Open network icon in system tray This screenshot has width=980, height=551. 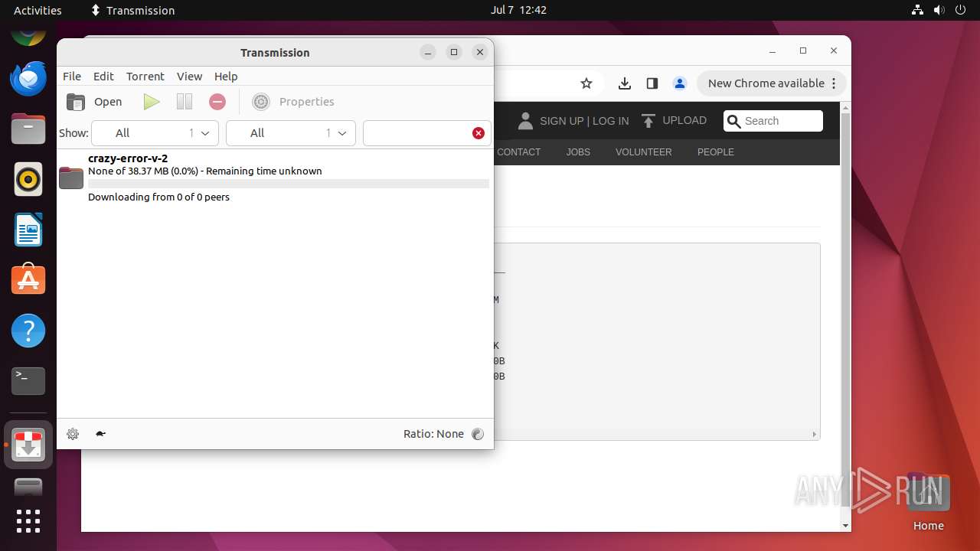(x=918, y=10)
